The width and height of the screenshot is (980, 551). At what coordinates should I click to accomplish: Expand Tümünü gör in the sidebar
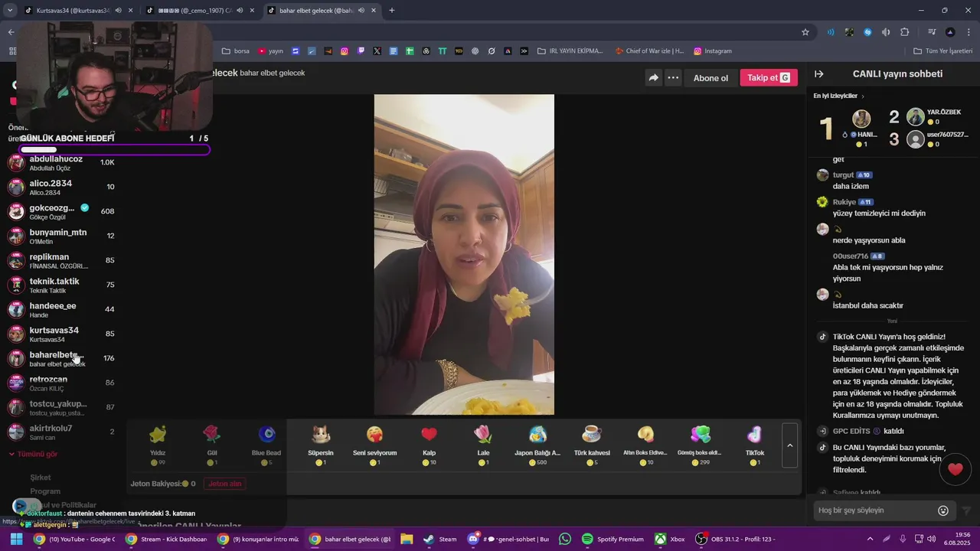pyautogui.click(x=33, y=454)
